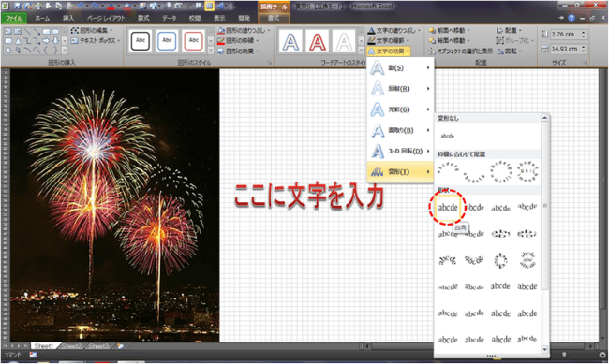
Task: Switch to the 挿入 ribbon tab
Action: point(68,18)
